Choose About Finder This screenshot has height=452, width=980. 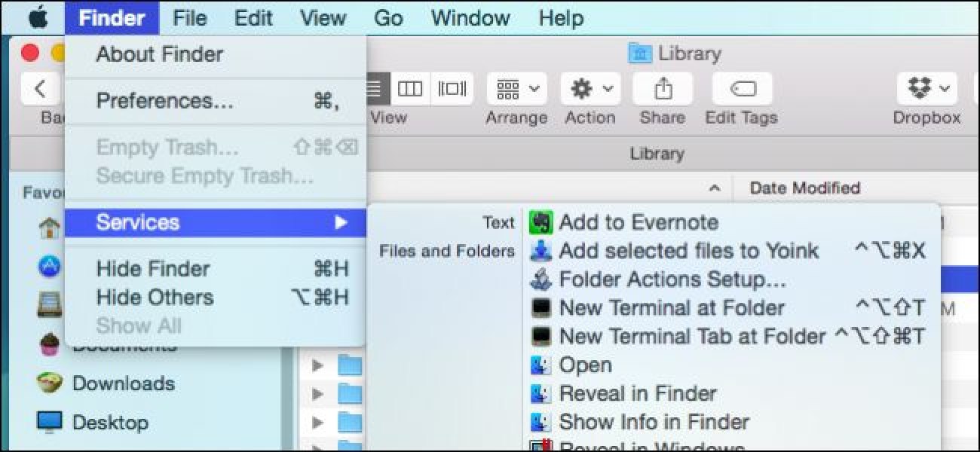[x=216, y=54]
